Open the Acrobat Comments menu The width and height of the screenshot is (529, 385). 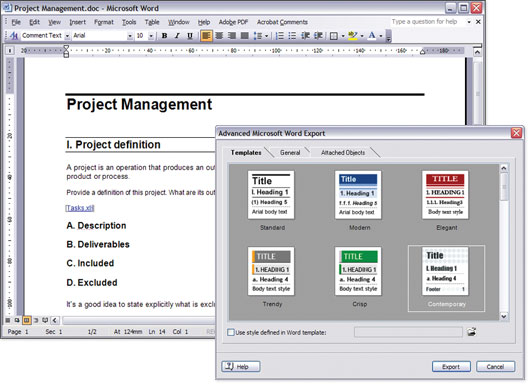(x=282, y=22)
